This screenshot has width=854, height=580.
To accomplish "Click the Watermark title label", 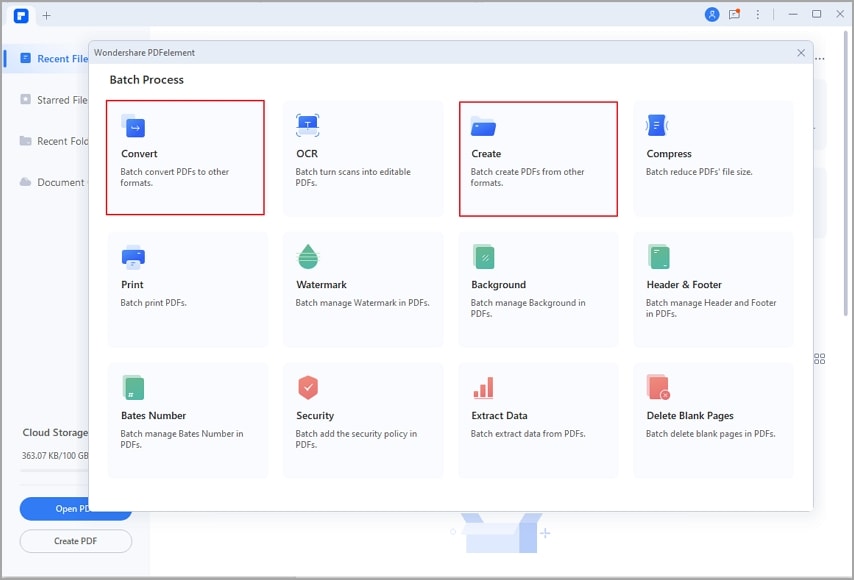I will 321,285.
